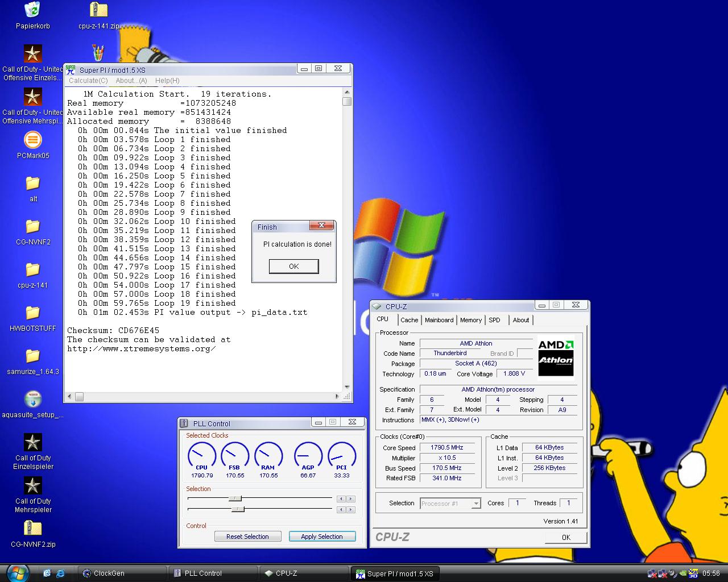Click the CPU-Z title bar icon
The width and height of the screenshot is (728, 582).
click(x=377, y=306)
